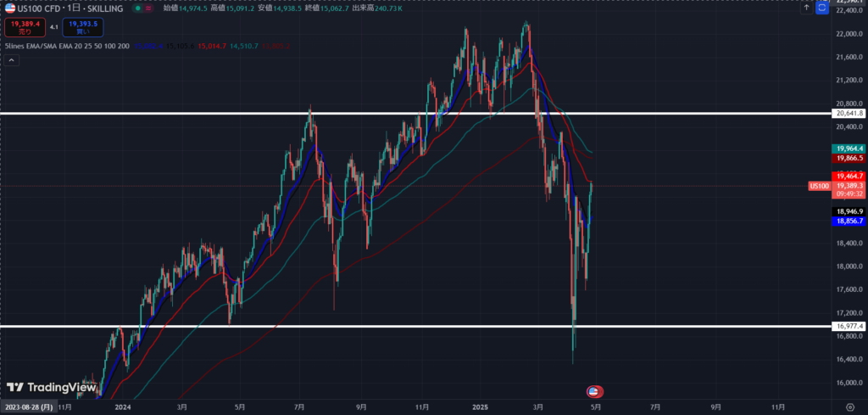
Task: Click the 15,014.7 red EMA legend value
Action: [211, 46]
